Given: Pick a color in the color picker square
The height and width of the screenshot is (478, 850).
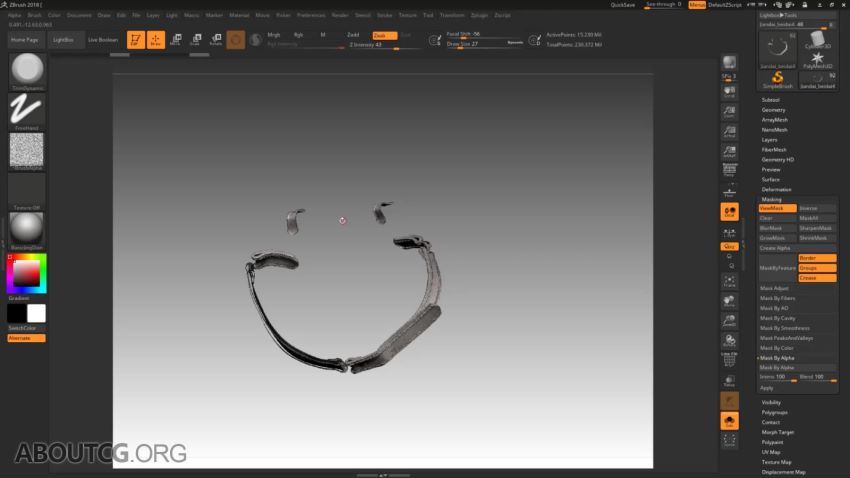Looking at the screenshot, I should 27,274.
